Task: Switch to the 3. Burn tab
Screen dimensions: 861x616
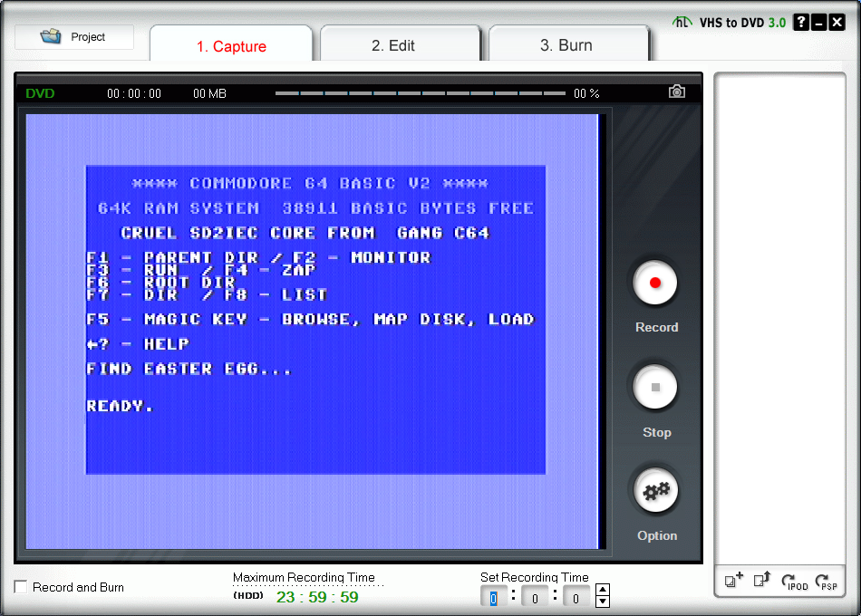Action: click(x=568, y=45)
